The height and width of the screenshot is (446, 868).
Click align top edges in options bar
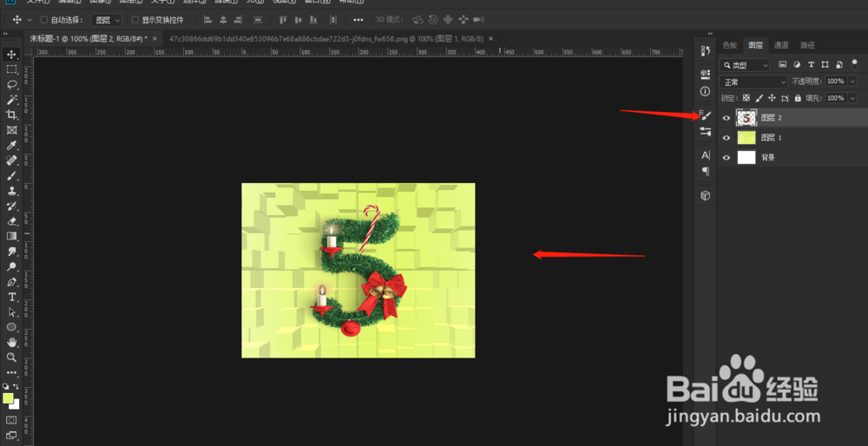pos(283,20)
